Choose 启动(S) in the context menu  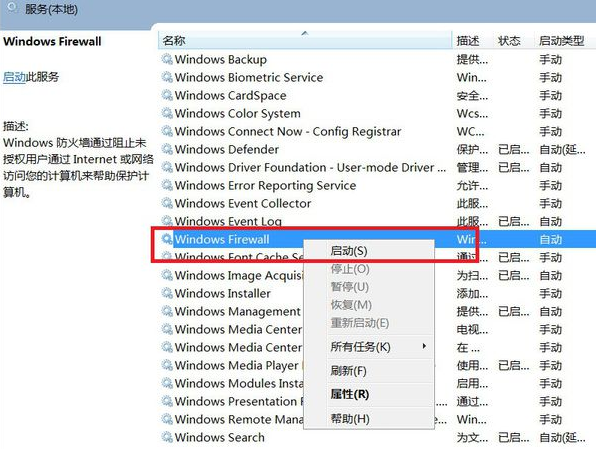point(349,251)
